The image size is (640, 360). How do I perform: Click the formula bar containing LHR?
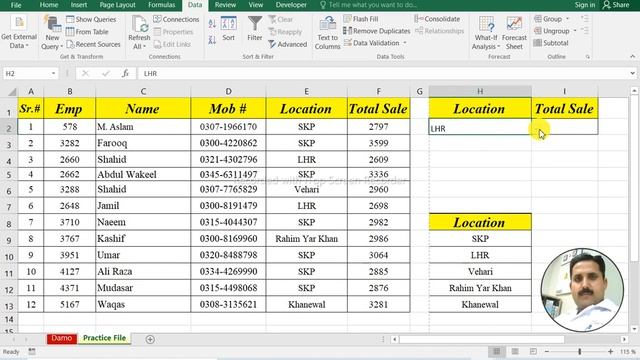383,73
